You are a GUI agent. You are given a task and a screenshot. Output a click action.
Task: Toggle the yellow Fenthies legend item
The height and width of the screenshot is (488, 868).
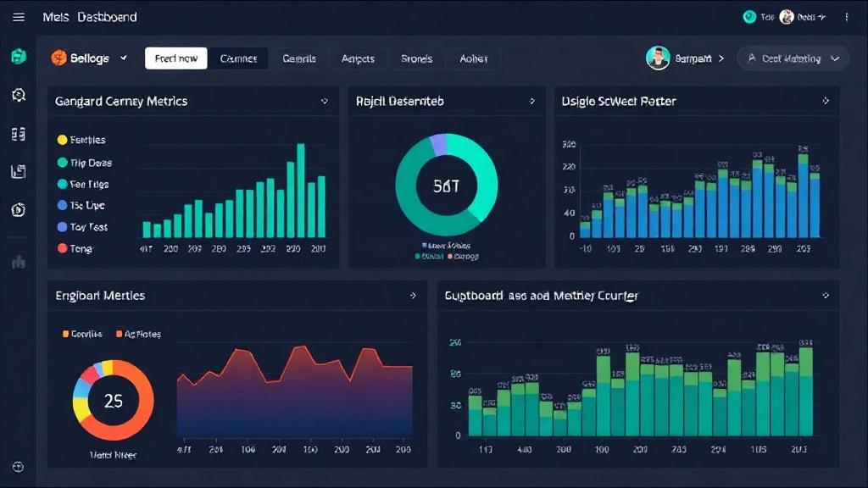tap(81, 140)
